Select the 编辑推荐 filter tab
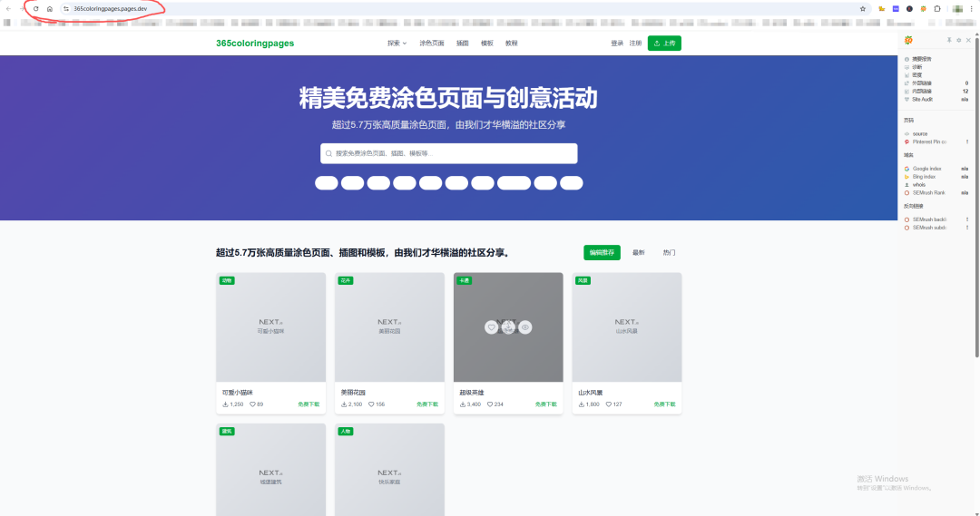 (x=602, y=252)
